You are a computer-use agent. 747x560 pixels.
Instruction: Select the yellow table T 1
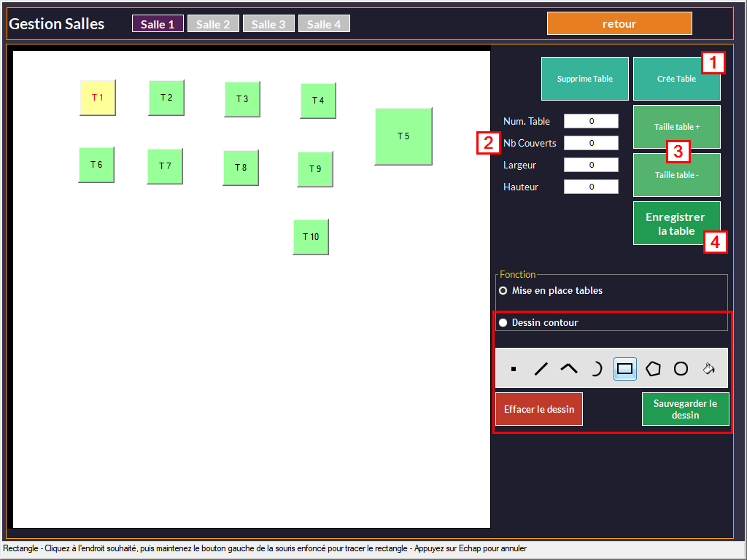[98, 98]
